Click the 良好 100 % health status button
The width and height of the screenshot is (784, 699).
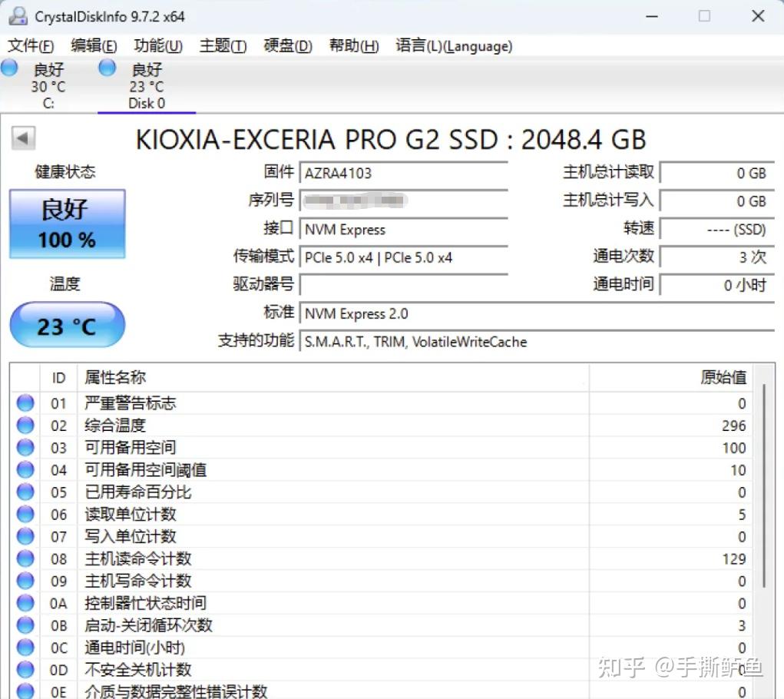[x=68, y=224]
